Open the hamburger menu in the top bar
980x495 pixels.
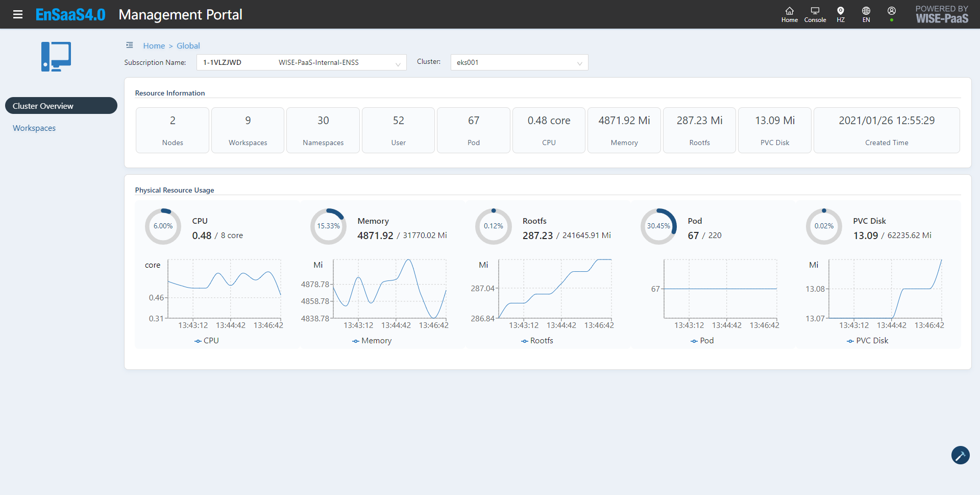click(x=18, y=14)
